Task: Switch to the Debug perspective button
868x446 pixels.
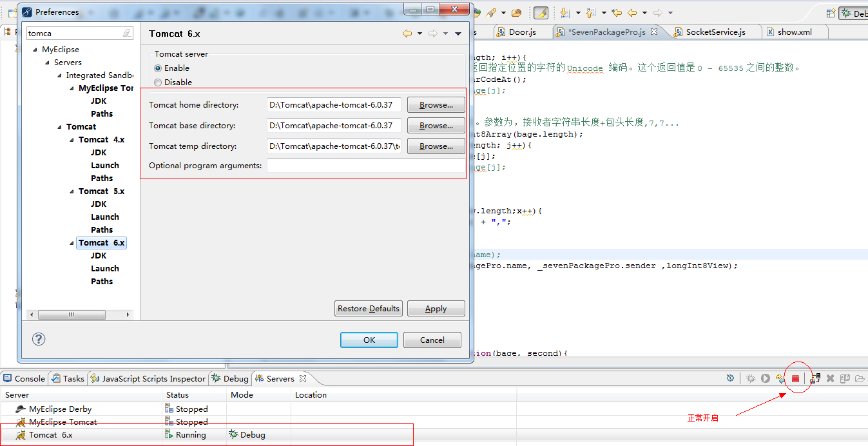Action: pyautogui.click(x=853, y=13)
